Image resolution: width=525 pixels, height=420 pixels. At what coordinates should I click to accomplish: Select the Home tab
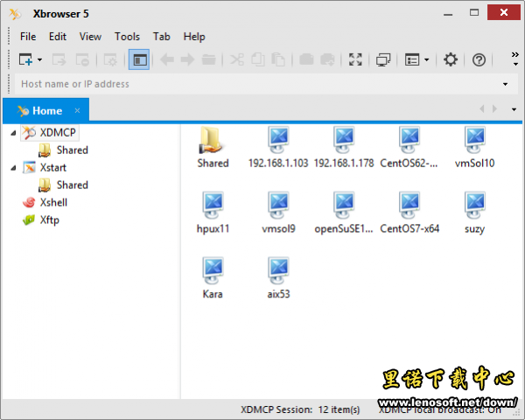(45, 110)
